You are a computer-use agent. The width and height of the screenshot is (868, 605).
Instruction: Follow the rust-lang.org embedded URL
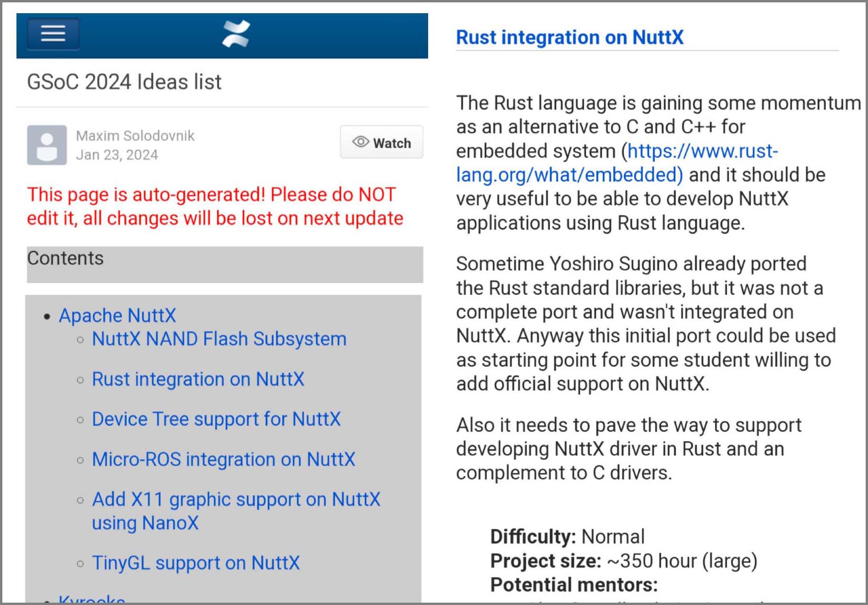coord(617,163)
